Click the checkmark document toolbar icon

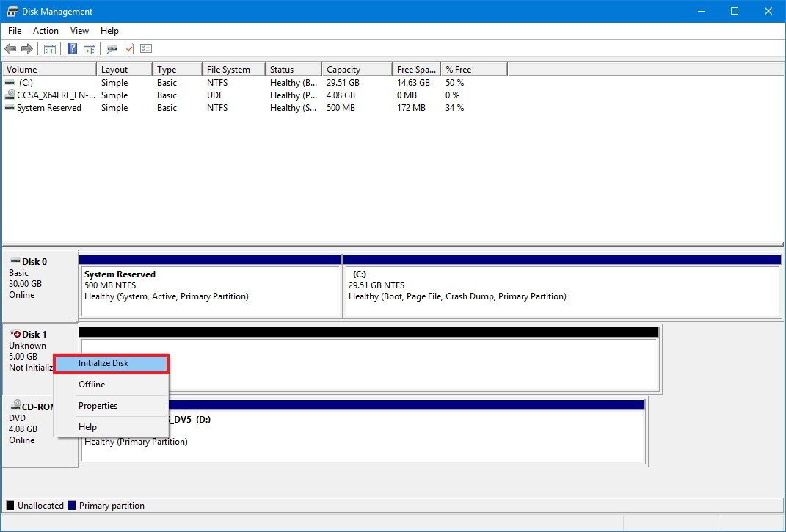129,48
